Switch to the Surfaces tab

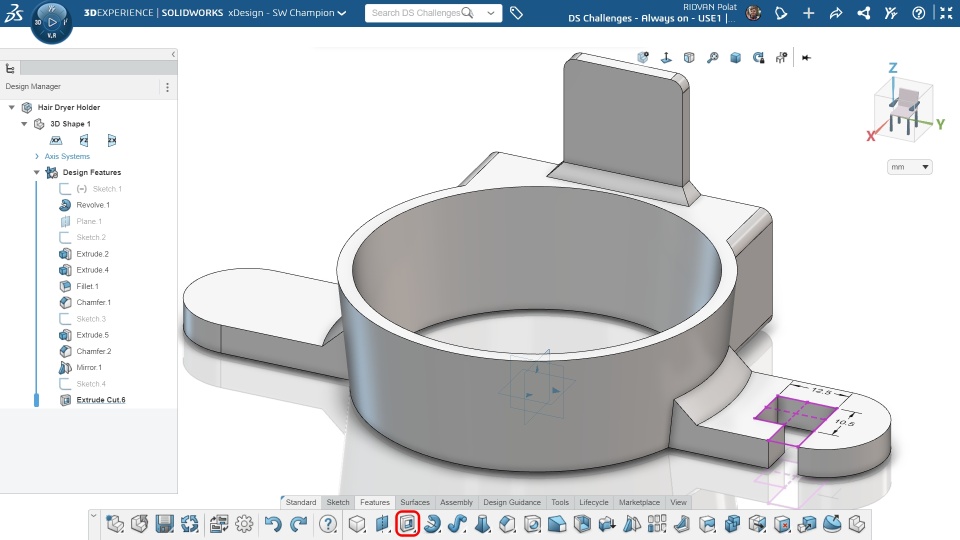point(415,502)
